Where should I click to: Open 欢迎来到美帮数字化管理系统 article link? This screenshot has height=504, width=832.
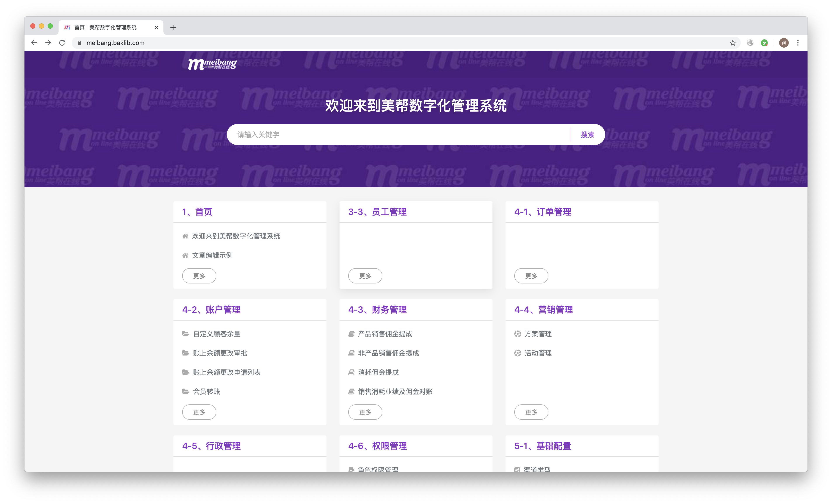236,236
